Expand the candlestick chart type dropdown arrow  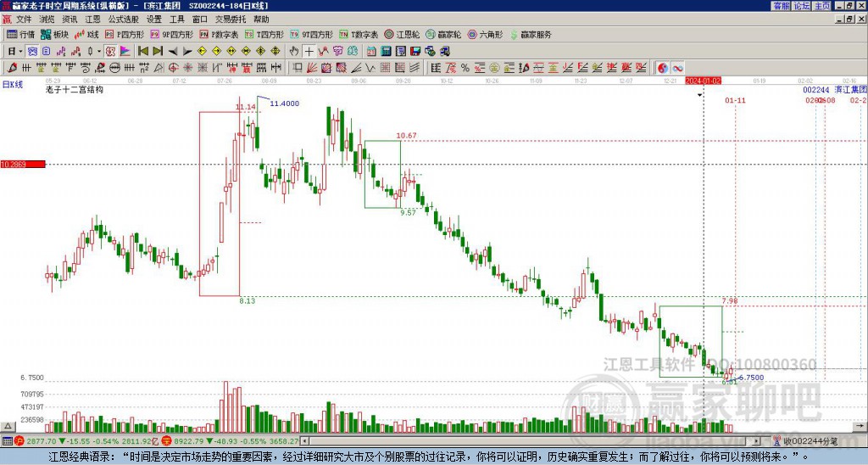[99, 51]
